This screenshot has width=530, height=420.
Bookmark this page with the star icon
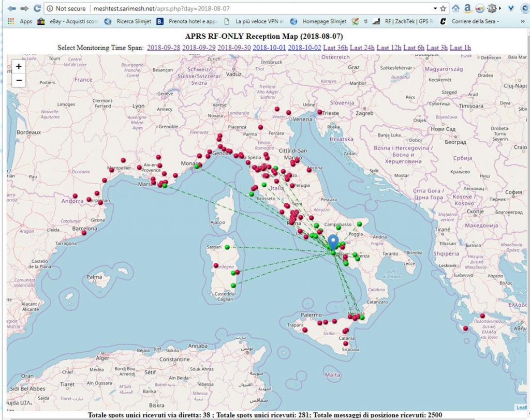point(443,8)
